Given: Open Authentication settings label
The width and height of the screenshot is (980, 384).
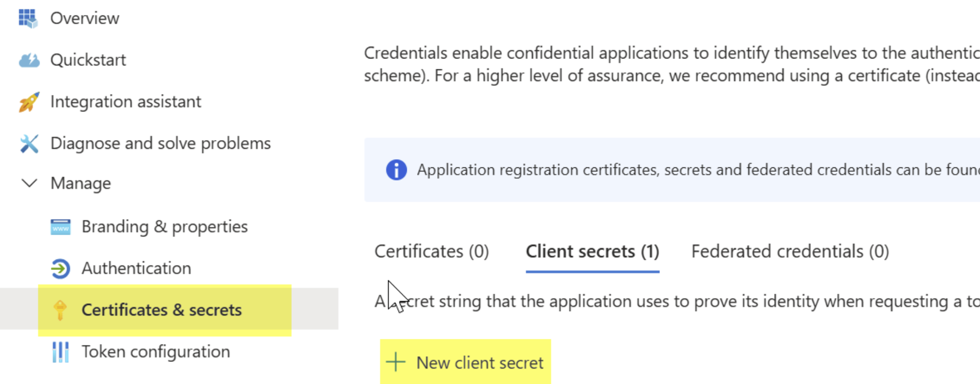Looking at the screenshot, I should tap(136, 268).
